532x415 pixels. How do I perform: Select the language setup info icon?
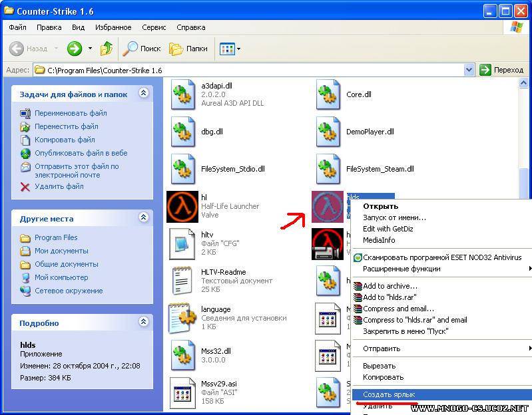point(182,318)
